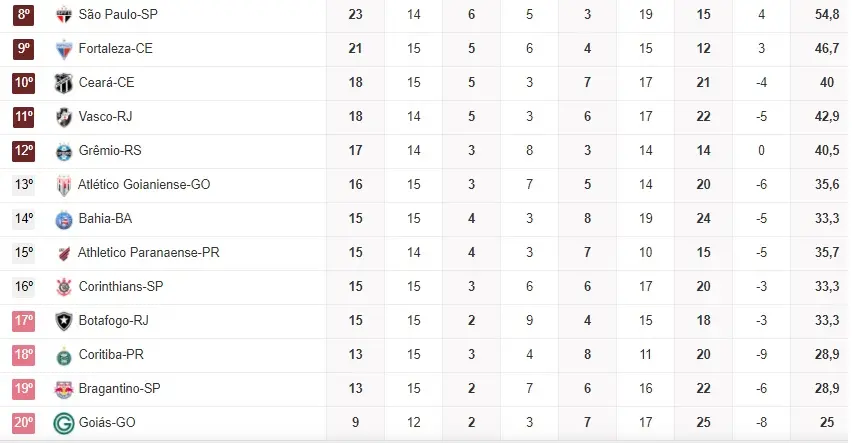Select the Ceará-CE team crest
Image resolution: width=852 pixels, height=443 pixels.
coord(64,83)
